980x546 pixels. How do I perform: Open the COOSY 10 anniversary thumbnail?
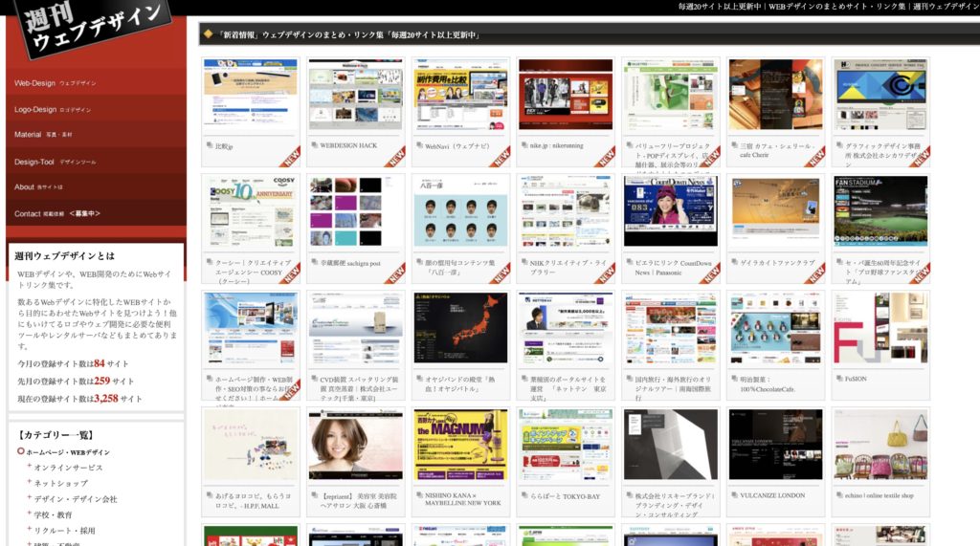(251, 211)
